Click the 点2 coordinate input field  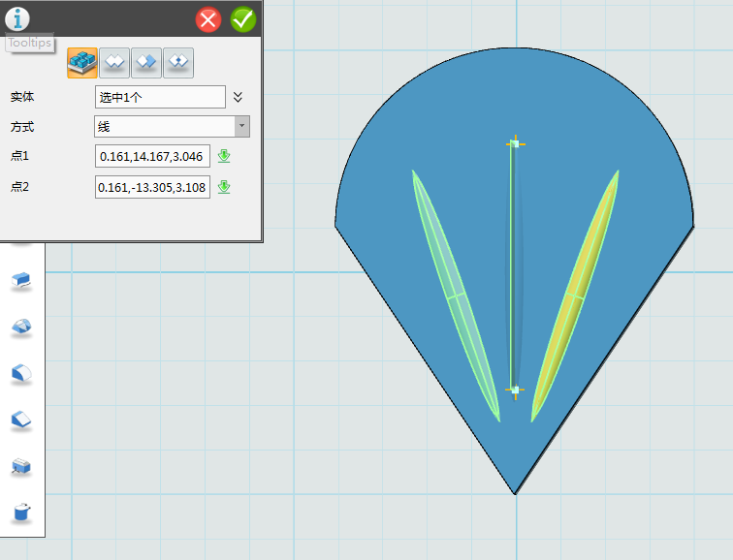tap(152, 187)
